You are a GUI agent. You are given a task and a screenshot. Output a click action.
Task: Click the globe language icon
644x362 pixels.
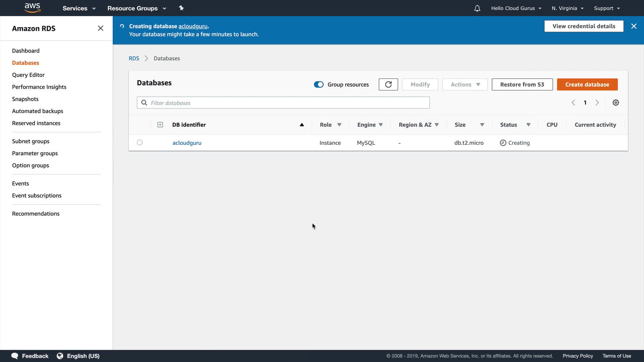point(60,356)
